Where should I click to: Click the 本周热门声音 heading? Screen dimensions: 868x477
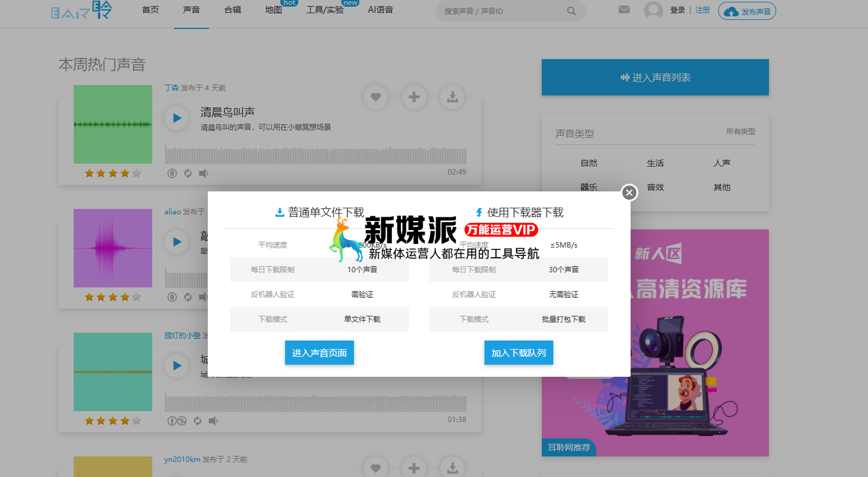coord(102,65)
